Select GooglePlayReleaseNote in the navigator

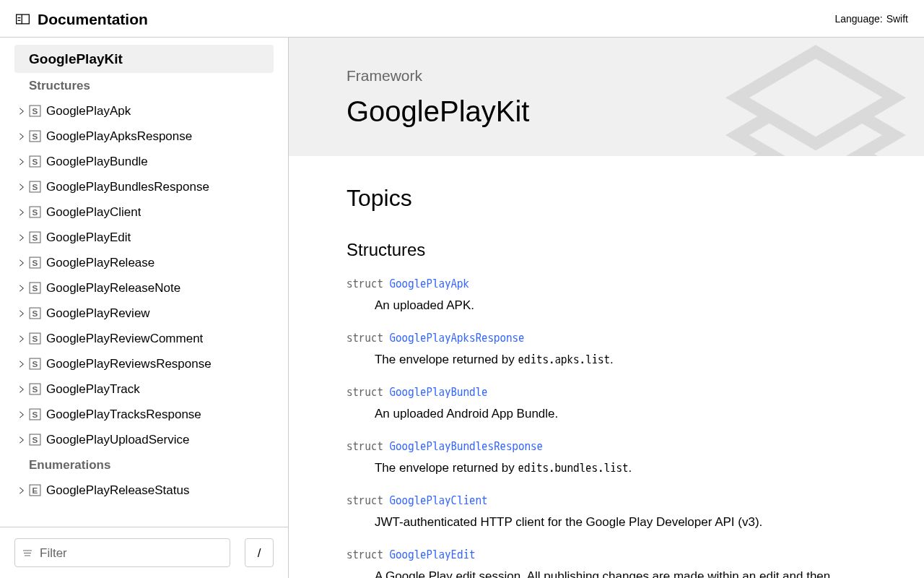(x=113, y=288)
